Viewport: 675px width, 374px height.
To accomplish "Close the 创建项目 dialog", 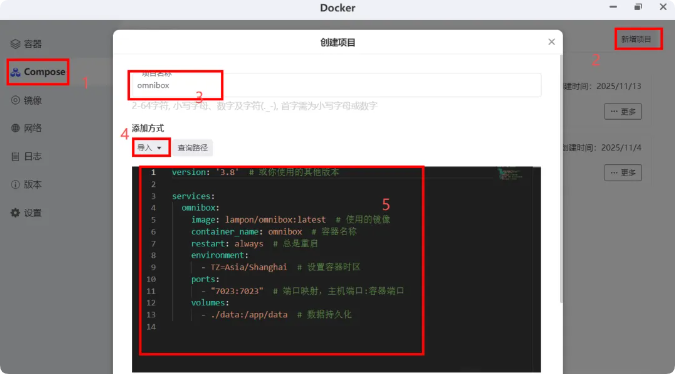I will (x=551, y=42).
